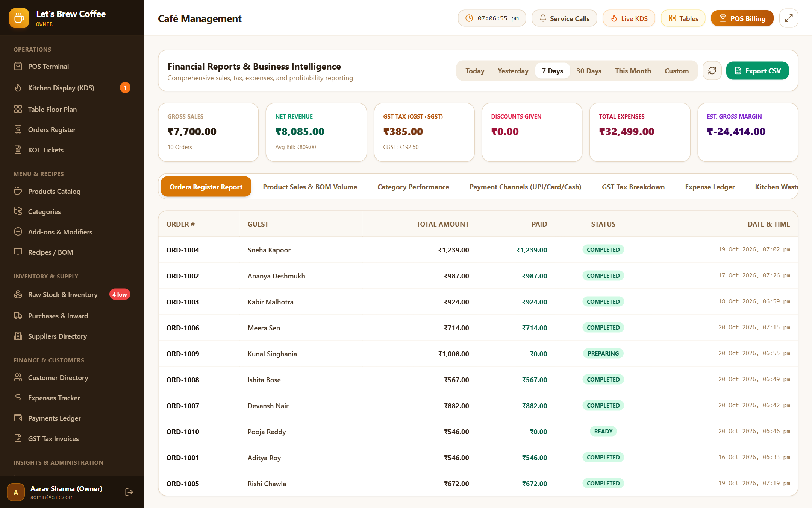Click the POS Billing button
This screenshot has width=812, height=508.
click(742, 18)
